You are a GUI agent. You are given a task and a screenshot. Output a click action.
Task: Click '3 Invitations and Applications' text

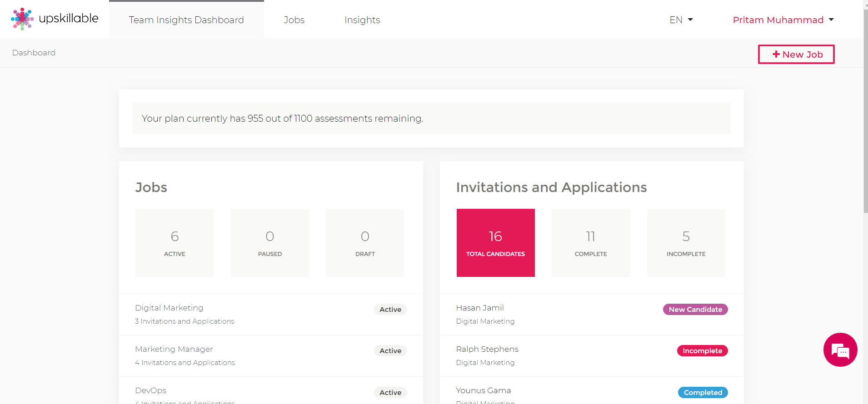point(185,321)
